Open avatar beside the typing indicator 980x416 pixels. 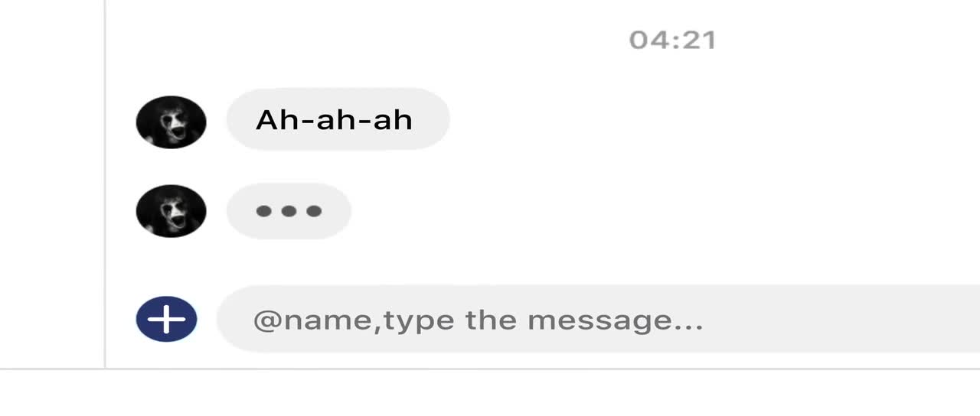coord(171,210)
